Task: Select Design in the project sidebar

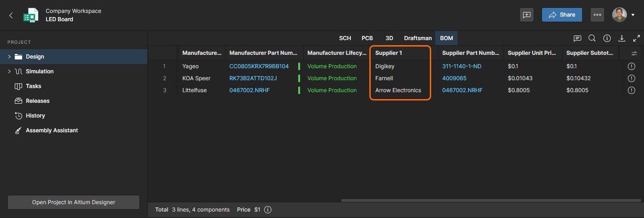Action: pos(73,57)
